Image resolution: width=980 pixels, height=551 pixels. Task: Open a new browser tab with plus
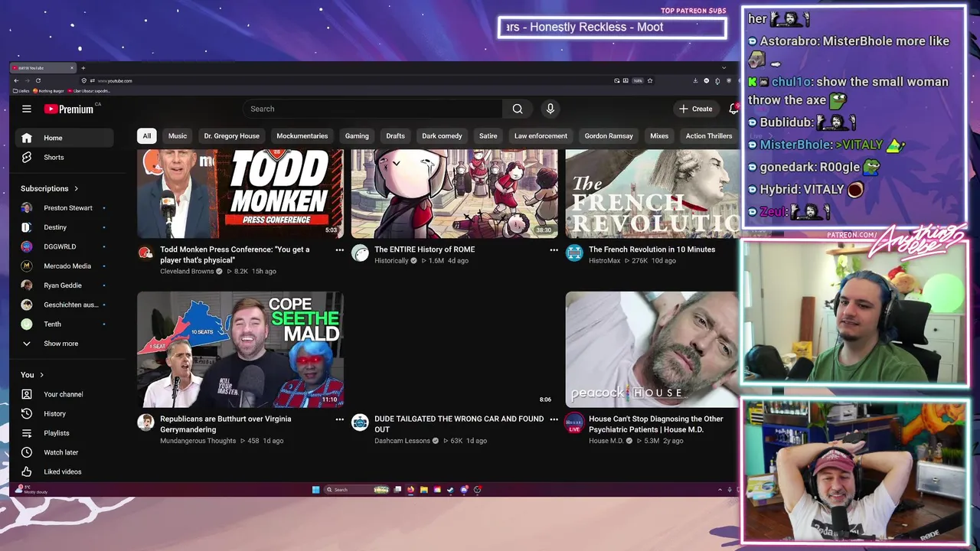[x=83, y=67]
